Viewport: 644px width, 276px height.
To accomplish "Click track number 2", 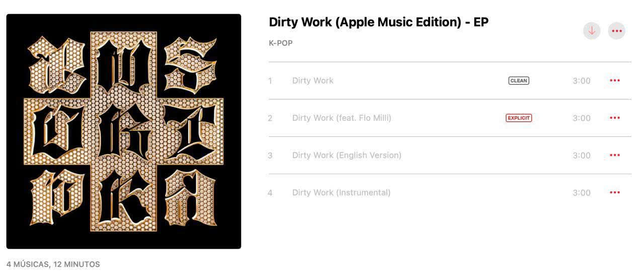I will [270, 118].
